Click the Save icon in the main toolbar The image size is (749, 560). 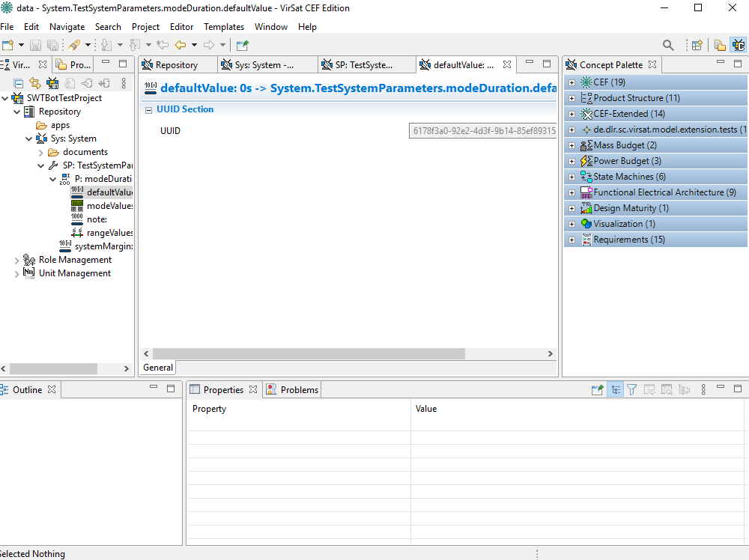[x=35, y=45]
